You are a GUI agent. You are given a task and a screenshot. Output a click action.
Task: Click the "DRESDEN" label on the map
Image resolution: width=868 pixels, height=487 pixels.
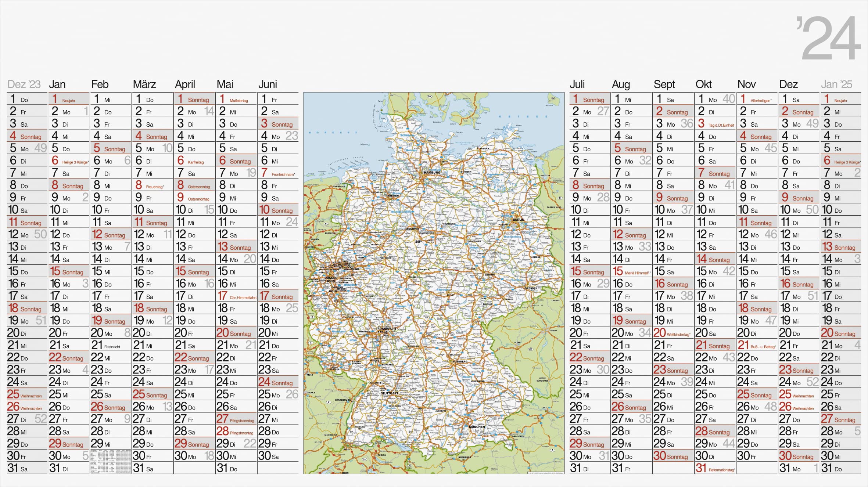pos(531,288)
